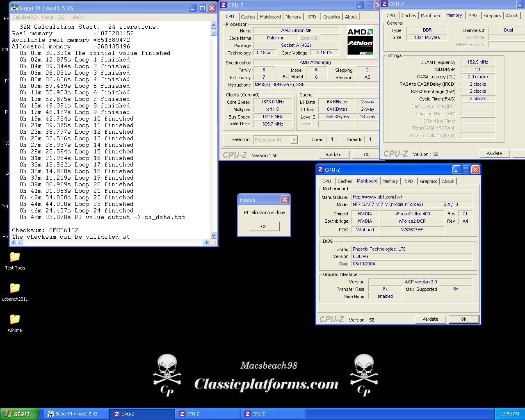The image size is (525, 420).
Task: Click Validate in CPU-Z CPU window
Action: point(333,155)
